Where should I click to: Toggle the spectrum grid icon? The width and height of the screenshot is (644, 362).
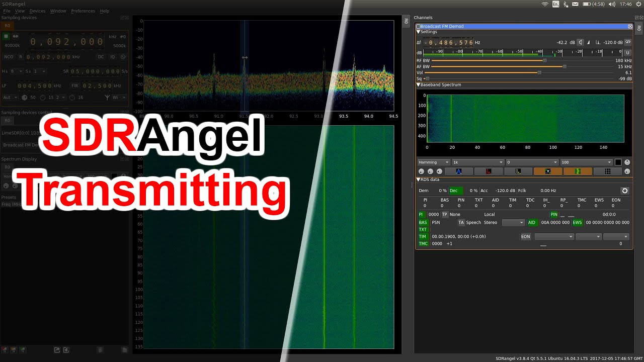click(607, 171)
